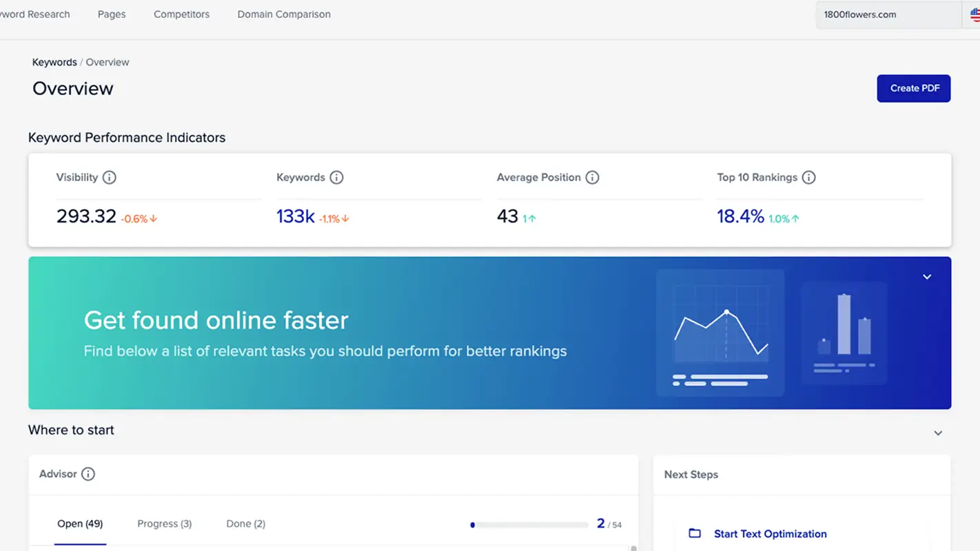
Task: Open the Visibility KPI info tooltip
Action: (110, 177)
